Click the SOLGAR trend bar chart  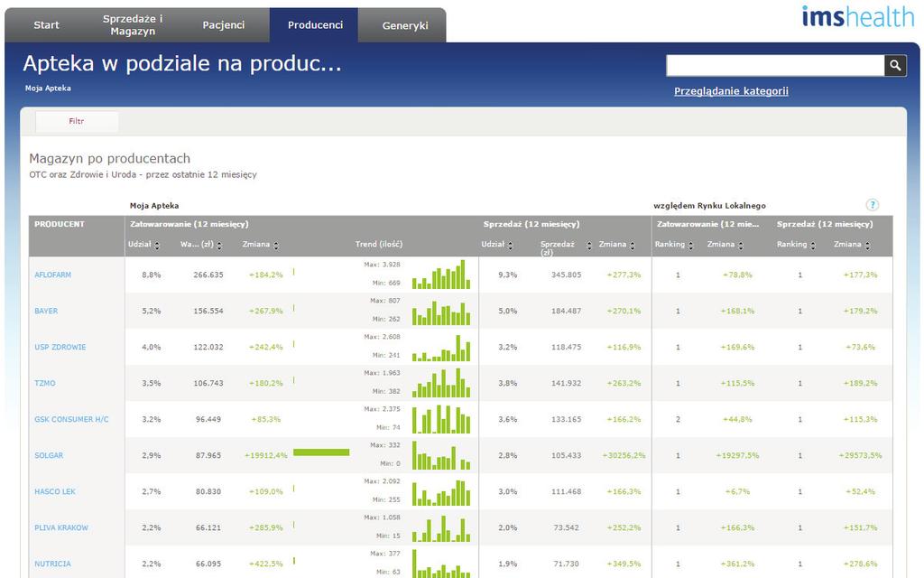(441, 455)
